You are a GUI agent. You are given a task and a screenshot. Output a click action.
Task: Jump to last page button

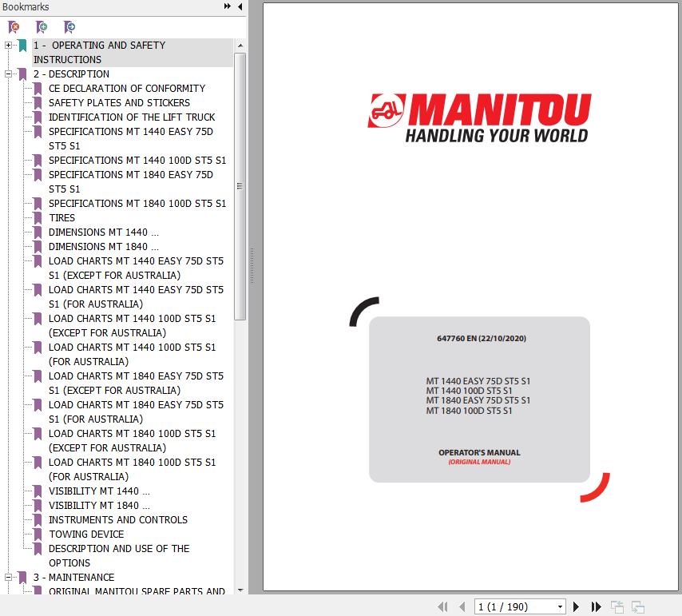click(x=597, y=606)
